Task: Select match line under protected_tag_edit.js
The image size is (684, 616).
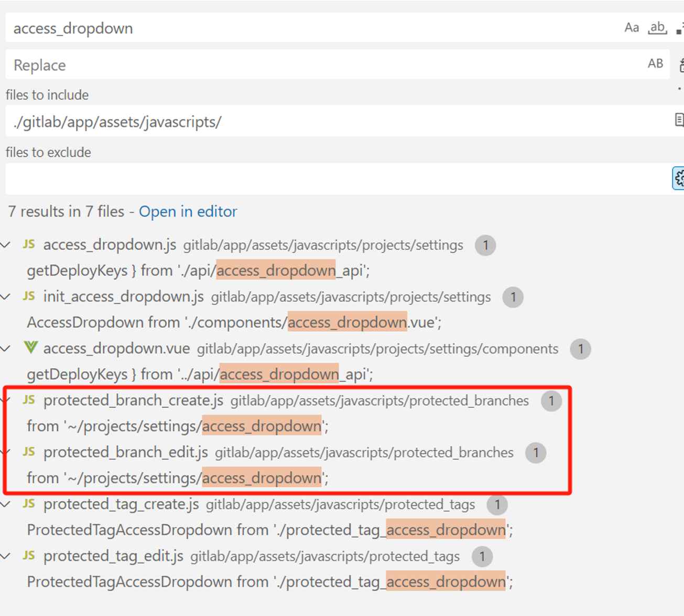Action: [x=269, y=582]
